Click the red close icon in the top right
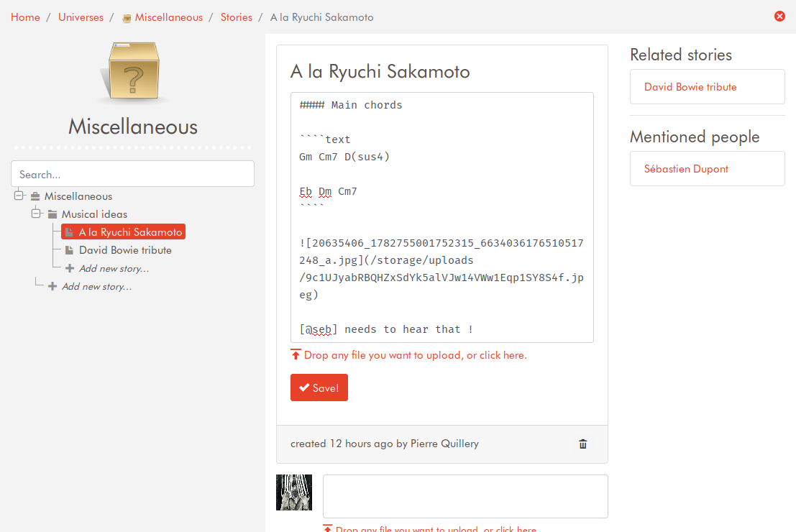Image resolution: width=796 pixels, height=532 pixels. tap(779, 17)
